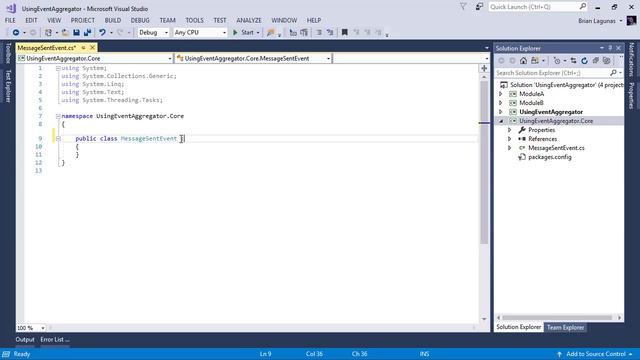The height and width of the screenshot is (360, 640).
Task: Click the status bar Ready icon
Action: coord(6,354)
